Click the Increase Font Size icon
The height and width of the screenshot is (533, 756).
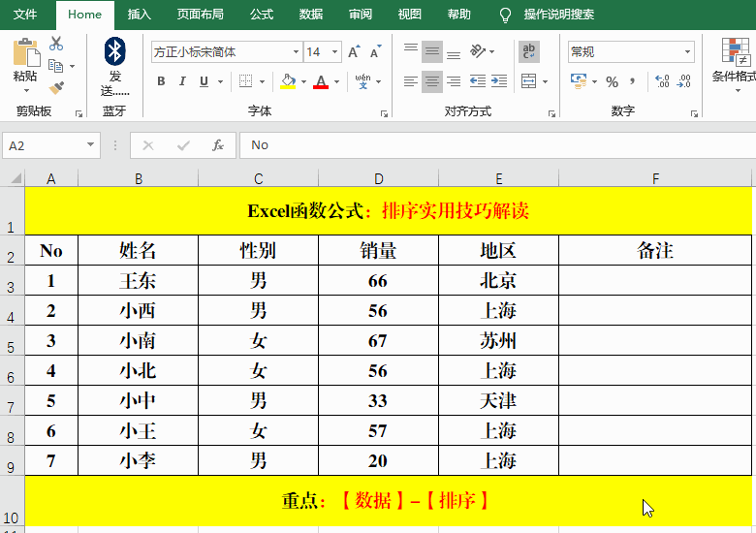click(x=354, y=52)
